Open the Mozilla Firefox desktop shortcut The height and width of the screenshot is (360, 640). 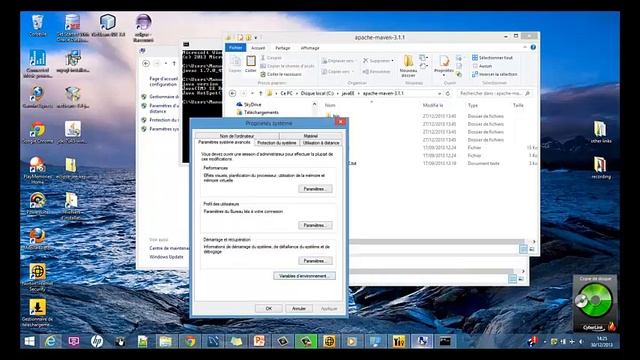click(x=38, y=239)
